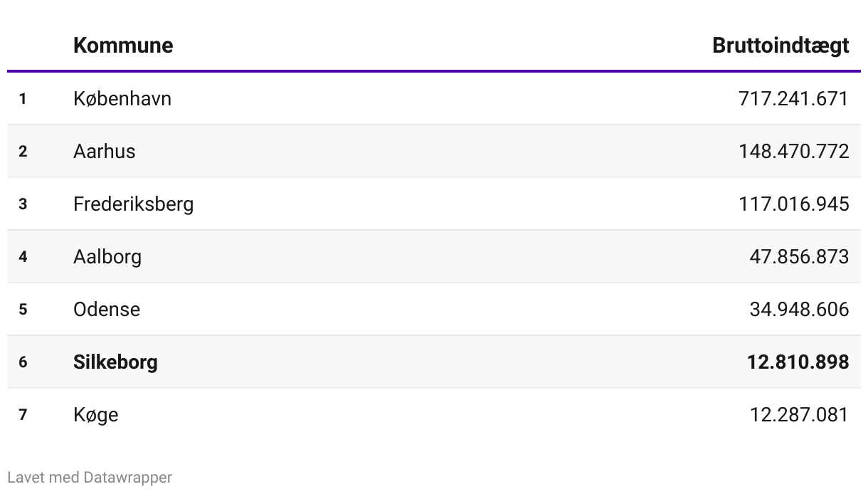The height and width of the screenshot is (494, 868).
Task: Select Odense in the table
Action: tap(107, 309)
